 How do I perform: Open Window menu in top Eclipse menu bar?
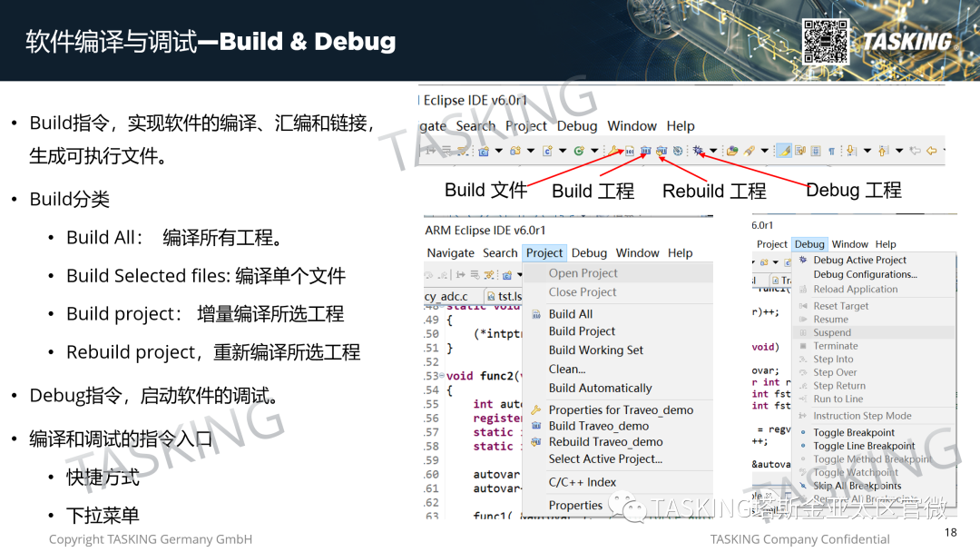632,126
